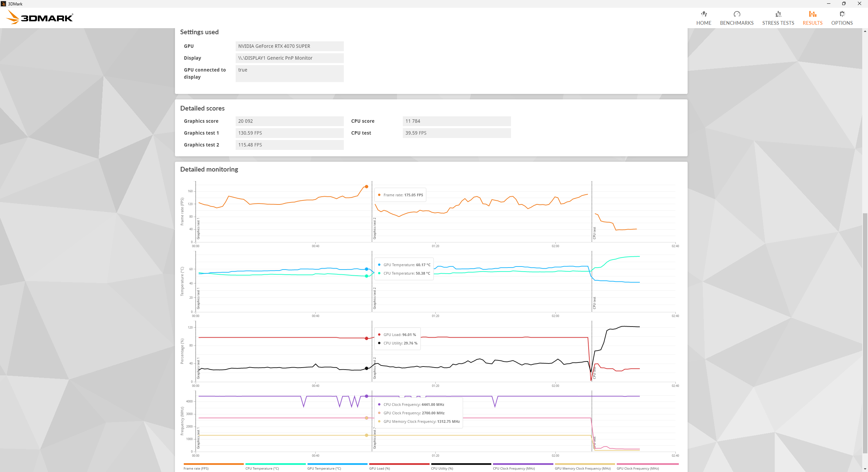Click the CPU clock purple data point
This screenshot has width=868, height=472.
click(367, 396)
